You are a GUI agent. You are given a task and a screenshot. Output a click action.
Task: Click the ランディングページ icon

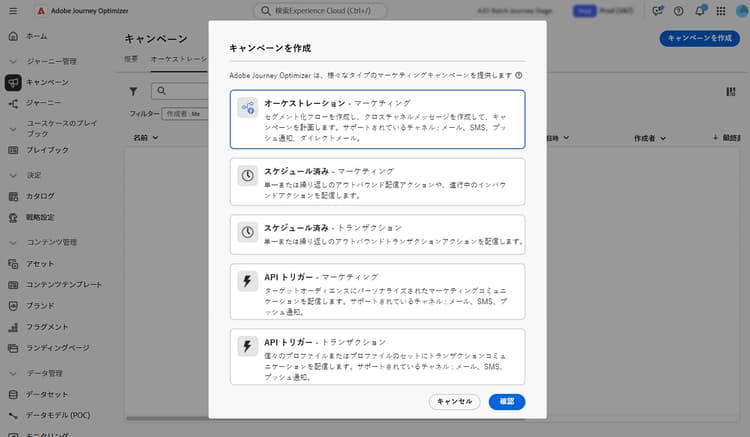[13, 348]
